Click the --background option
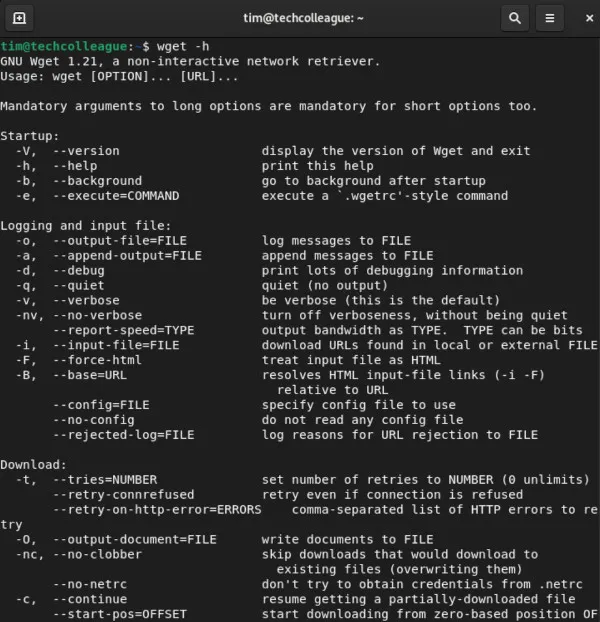The image size is (600, 622). point(98,181)
